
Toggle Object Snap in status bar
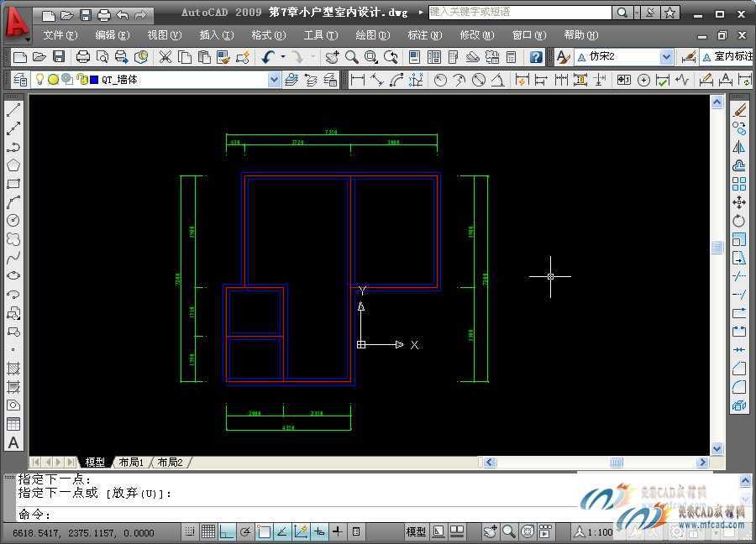pyautogui.click(x=264, y=532)
